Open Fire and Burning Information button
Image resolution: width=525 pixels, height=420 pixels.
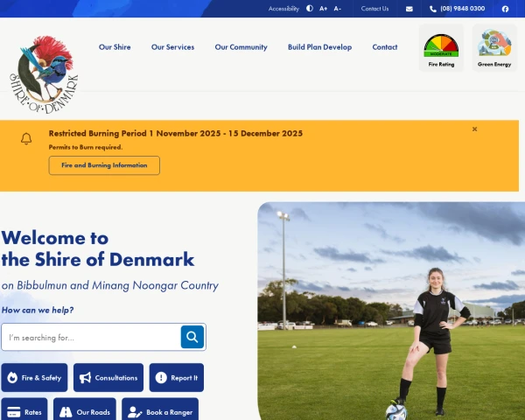pos(104,165)
